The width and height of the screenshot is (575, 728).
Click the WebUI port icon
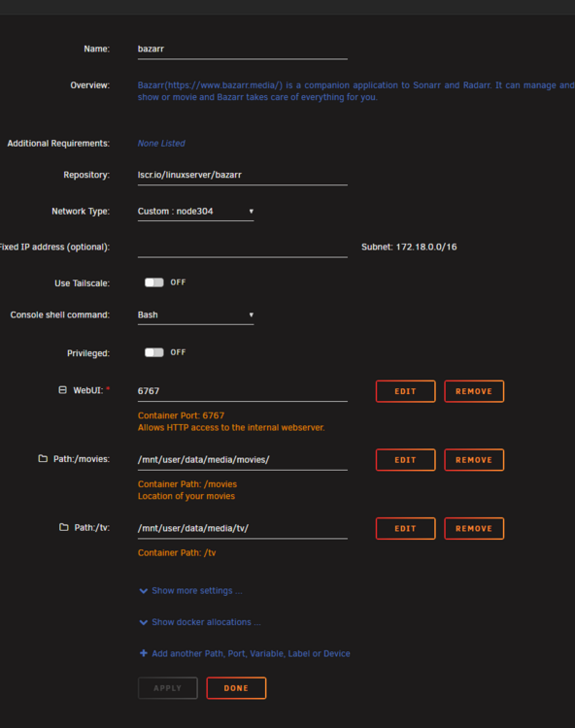[x=63, y=390]
